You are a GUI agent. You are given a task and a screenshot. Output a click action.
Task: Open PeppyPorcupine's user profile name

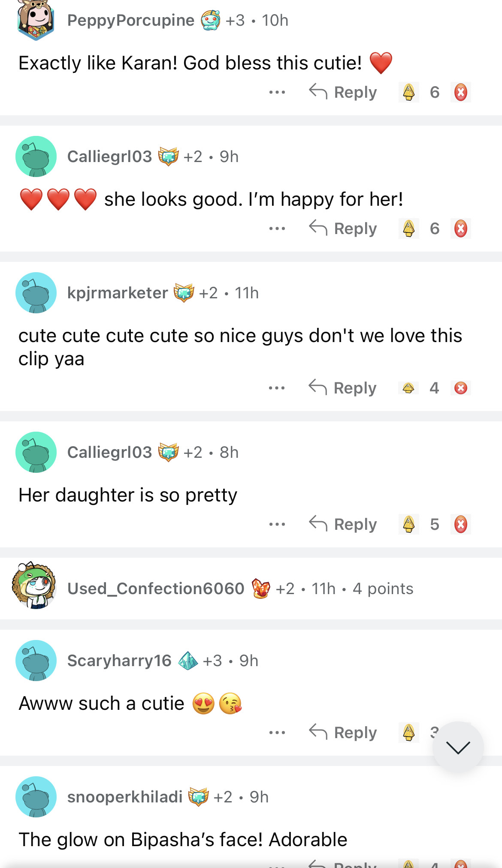(131, 20)
